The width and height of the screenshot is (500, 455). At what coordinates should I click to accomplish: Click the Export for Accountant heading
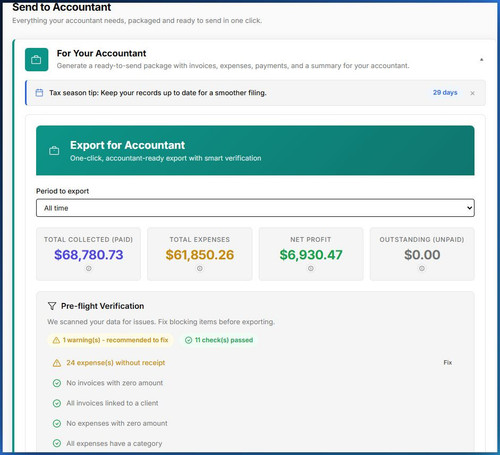pos(127,145)
